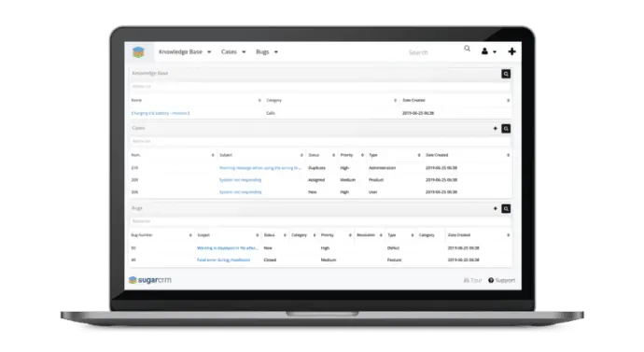The width and height of the screenshot is (644, 352).
Task: Focus the Knowledge Base filter list field
Action: (320, 87)
